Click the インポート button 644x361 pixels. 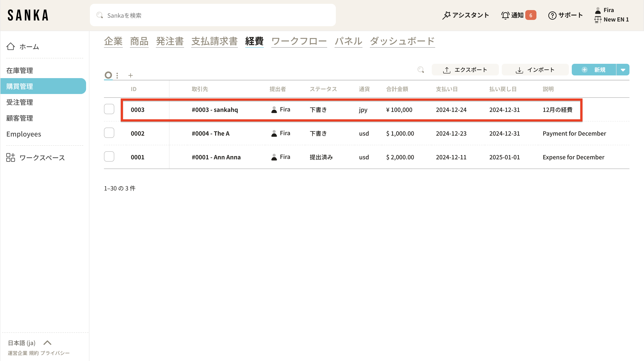click(x=535, y=70)
